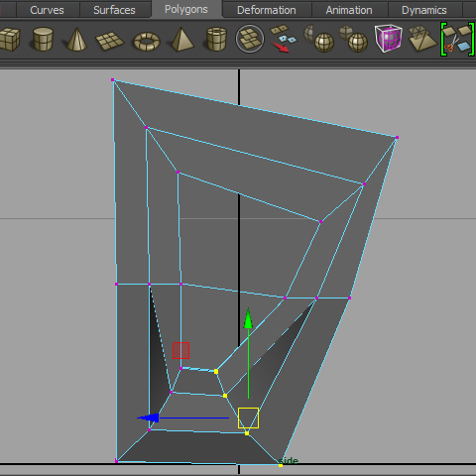Create a polygon cone primitive
The image size is (476, 476).
[x=76, y=39]
